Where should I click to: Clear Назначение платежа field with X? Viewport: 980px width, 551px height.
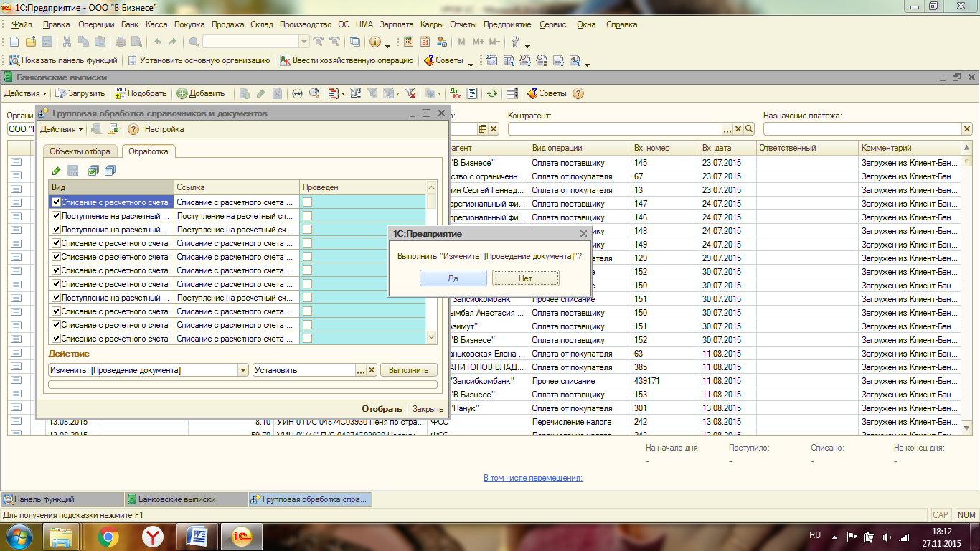tap(966, 129)
